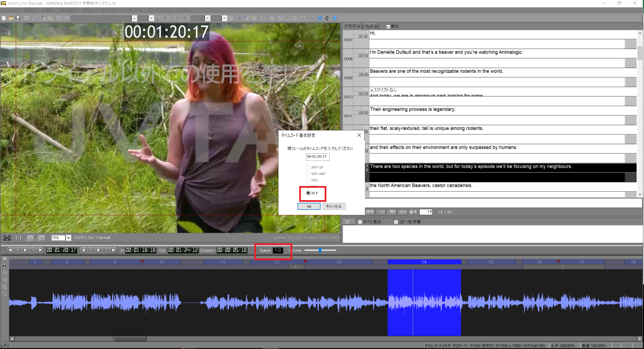
Task: Step one frame forward in player
Action: pyautogui.click(x=33, y=250)
